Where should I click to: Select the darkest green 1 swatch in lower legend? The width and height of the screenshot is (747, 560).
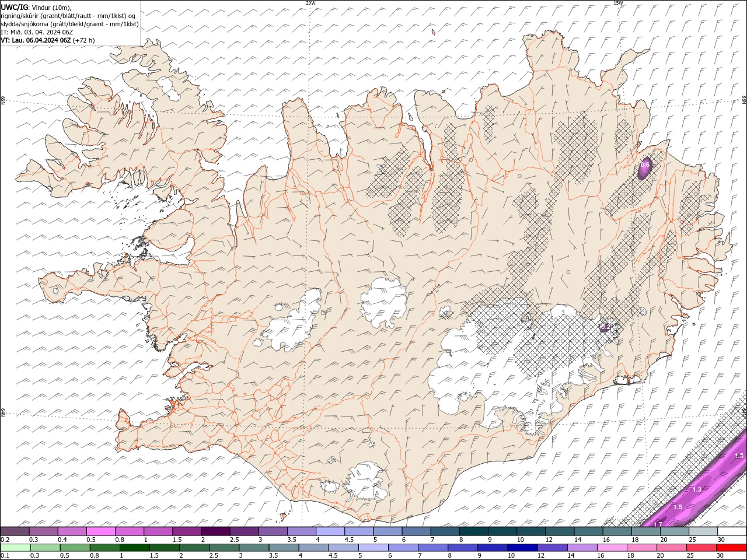pyautogui.click(x=135, y=547)
